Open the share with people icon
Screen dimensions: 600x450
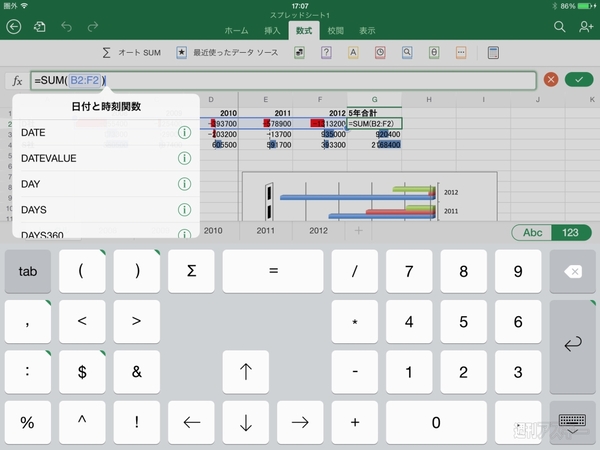(586, 27)
